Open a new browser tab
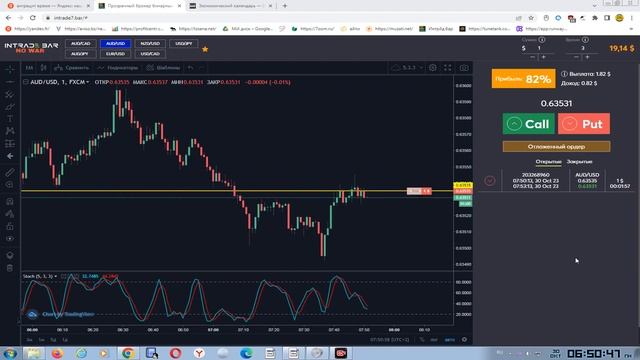640x360 pixels. click(284, 6)
